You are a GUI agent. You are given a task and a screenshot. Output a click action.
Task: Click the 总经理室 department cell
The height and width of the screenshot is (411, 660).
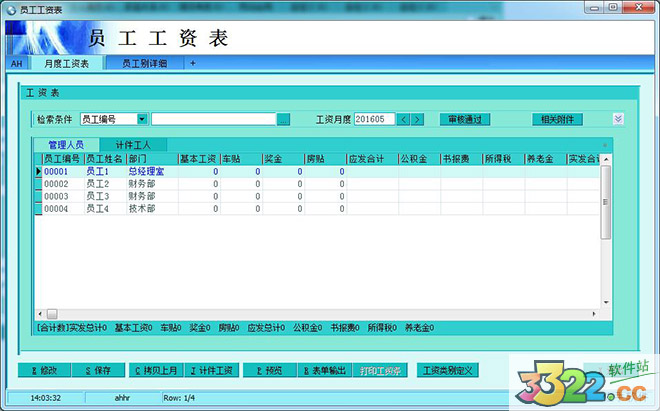(x=152, y=171)
